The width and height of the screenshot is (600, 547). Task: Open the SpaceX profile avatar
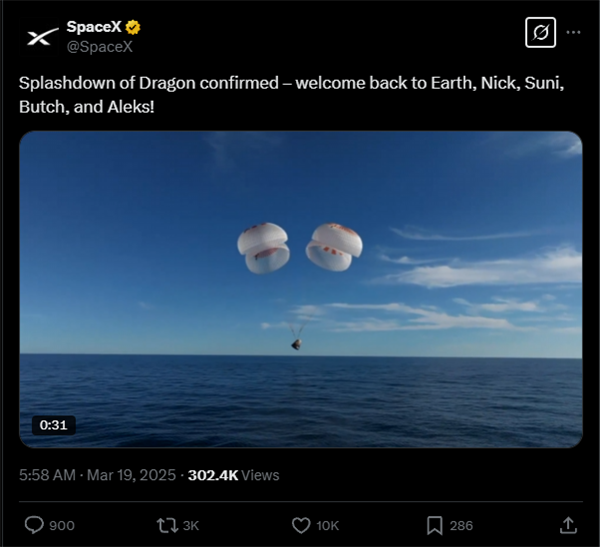pyautogui.click(x=42, y=36)
